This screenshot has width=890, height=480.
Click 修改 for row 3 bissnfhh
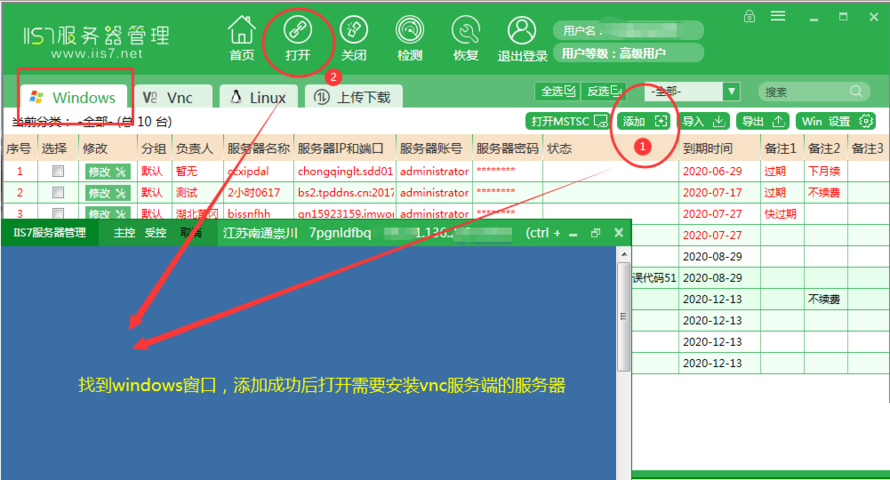[x=107, y=213]
